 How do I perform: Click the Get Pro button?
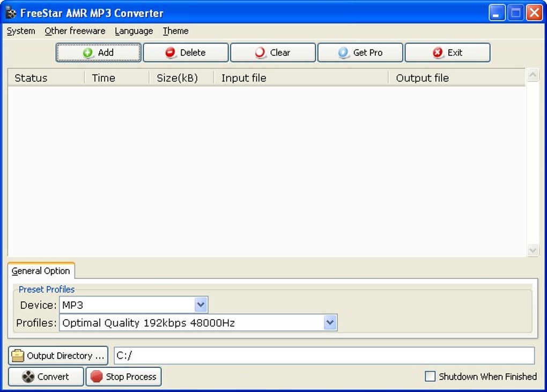pos(360,53)
